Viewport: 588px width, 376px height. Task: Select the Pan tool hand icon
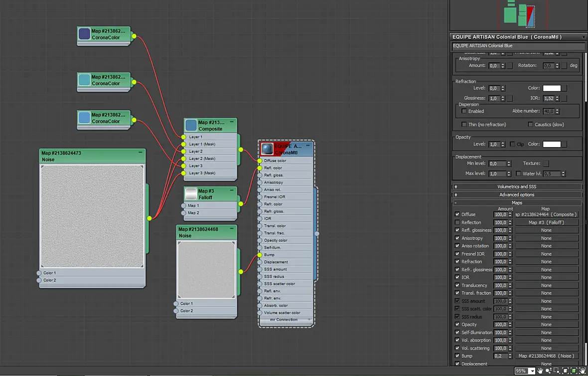(x=540, y=371)
